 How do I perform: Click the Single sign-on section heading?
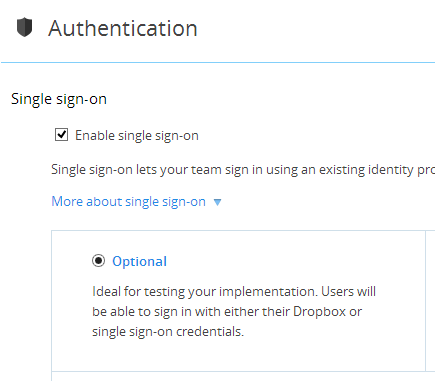point(59,99)
